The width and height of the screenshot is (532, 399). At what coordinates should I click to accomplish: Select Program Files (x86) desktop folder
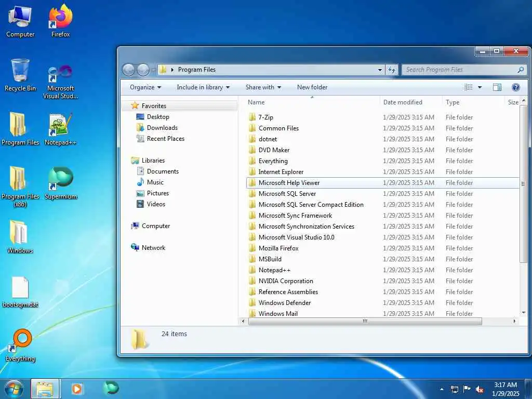(x=20, y=187)
